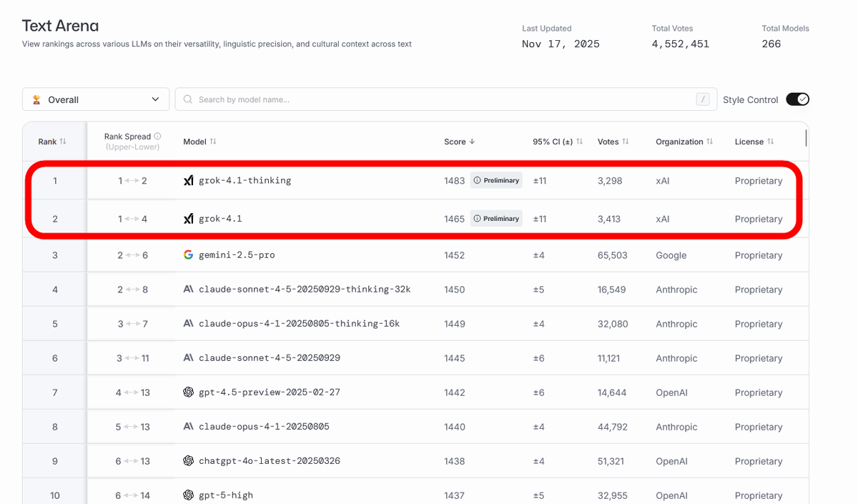Click the info icon next to Rank Spread
The width and height of the screenshot is (858, 504).
click(x=157, y=137)
